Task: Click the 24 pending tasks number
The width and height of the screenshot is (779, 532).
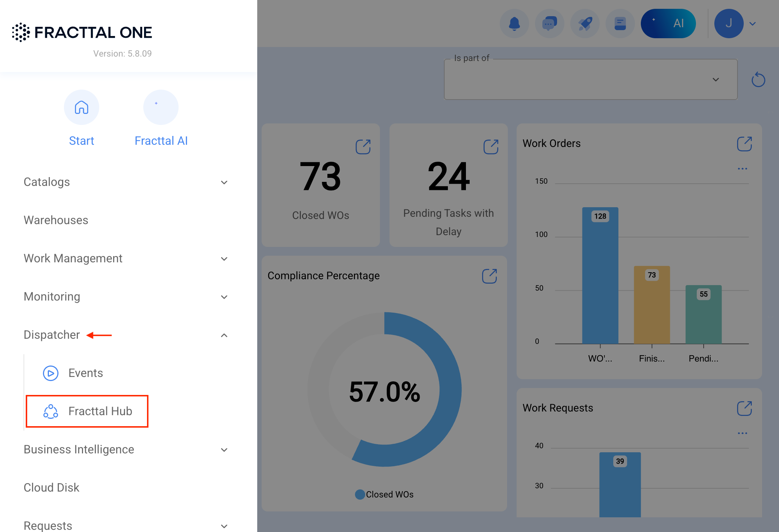Action: coord(449,177)
